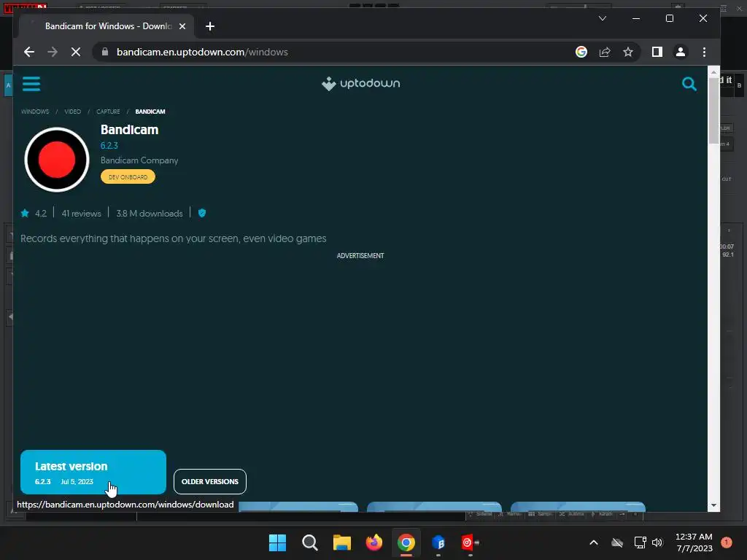Click version number 6.2.3 link
Screen dimensions: 747x560
click(109, 146)
